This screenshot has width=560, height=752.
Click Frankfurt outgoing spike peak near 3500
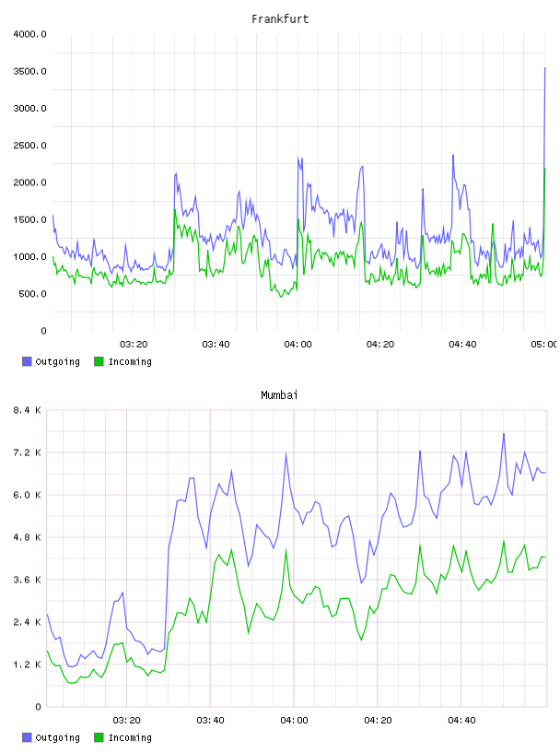pos(545,68)
